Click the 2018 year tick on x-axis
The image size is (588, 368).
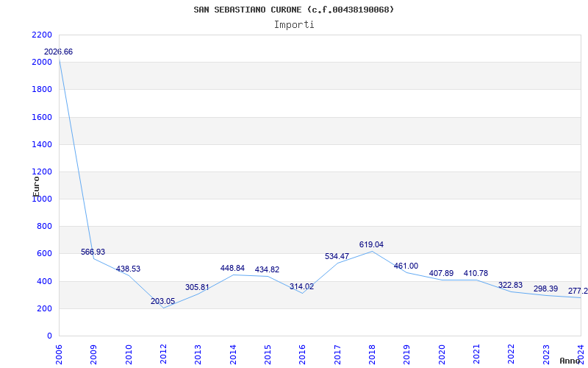[372, 353]
